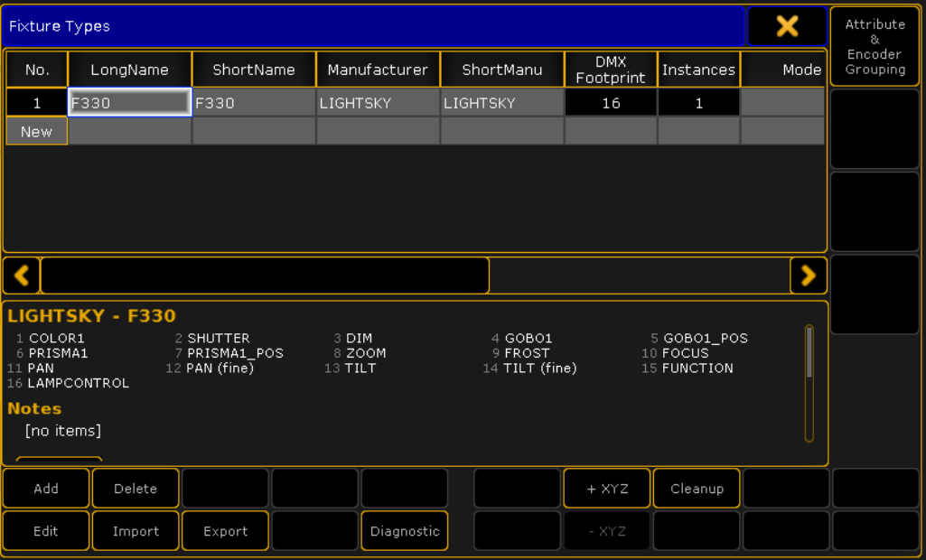926x560 pixels.
Task: Close the Fixture Types window with X
Action: point(787,26)
